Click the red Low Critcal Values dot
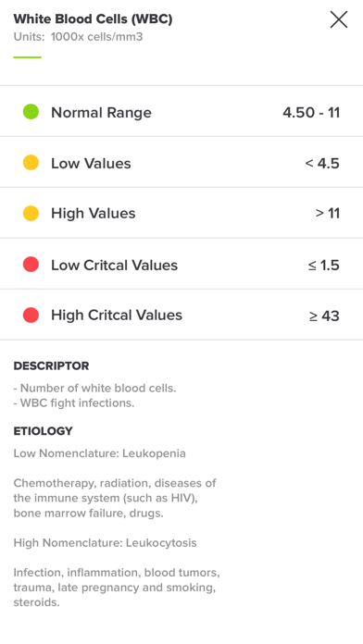Viewport: 363px width, 644px height. tap(31, 265)
